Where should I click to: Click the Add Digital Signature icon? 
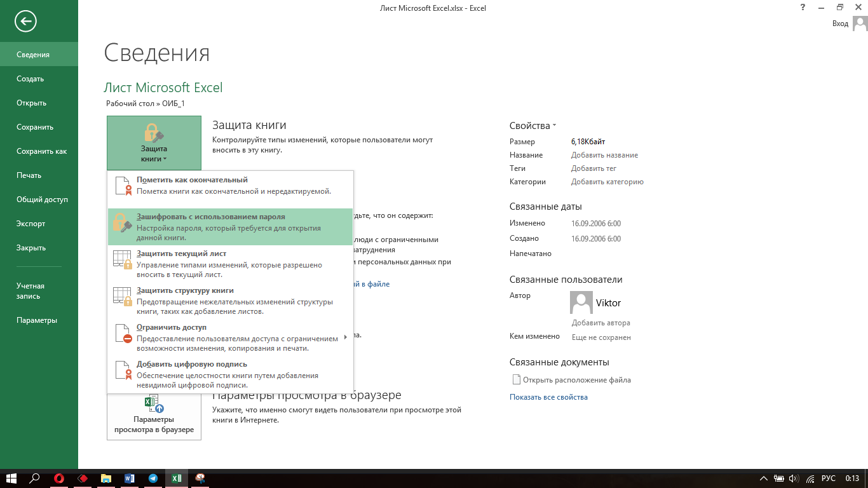(122, 370)
